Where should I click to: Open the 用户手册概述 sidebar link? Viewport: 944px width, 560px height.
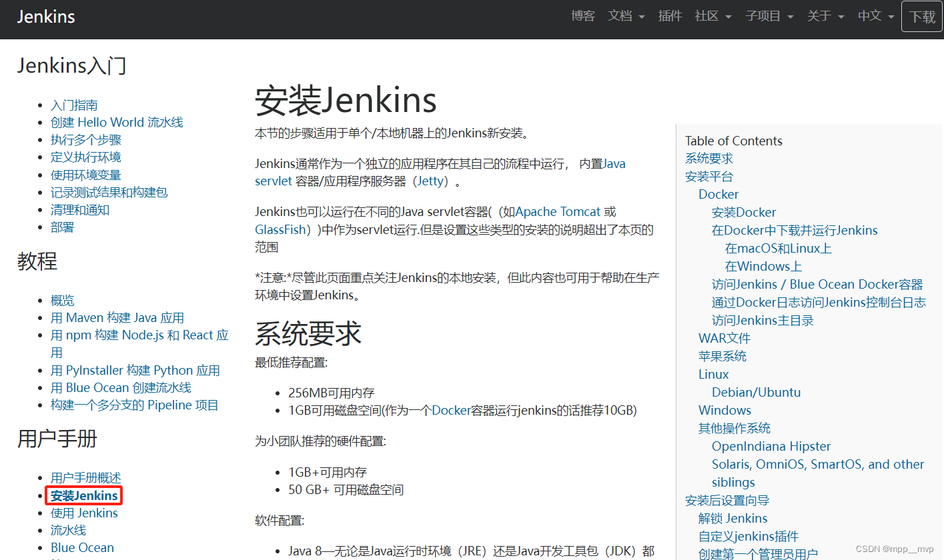pos(86,478)
